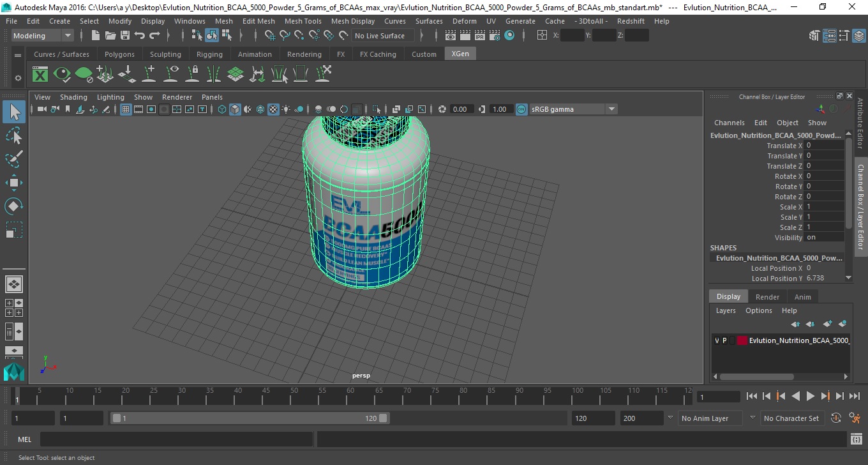Toggle layer visibility V box
The width and height of the screenshot is (868, 465).
(717, 340)
